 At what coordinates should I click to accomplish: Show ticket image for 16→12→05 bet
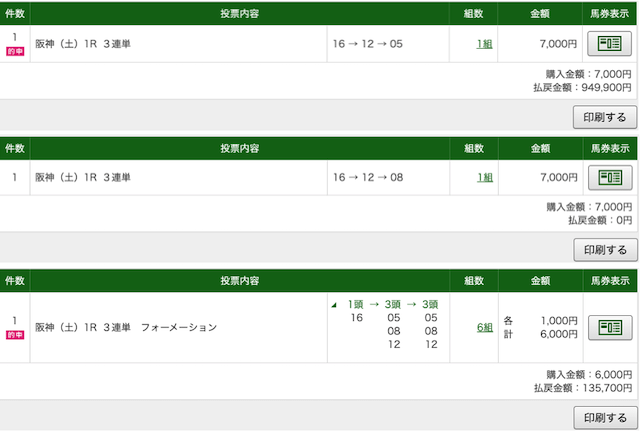coord(609,43)
